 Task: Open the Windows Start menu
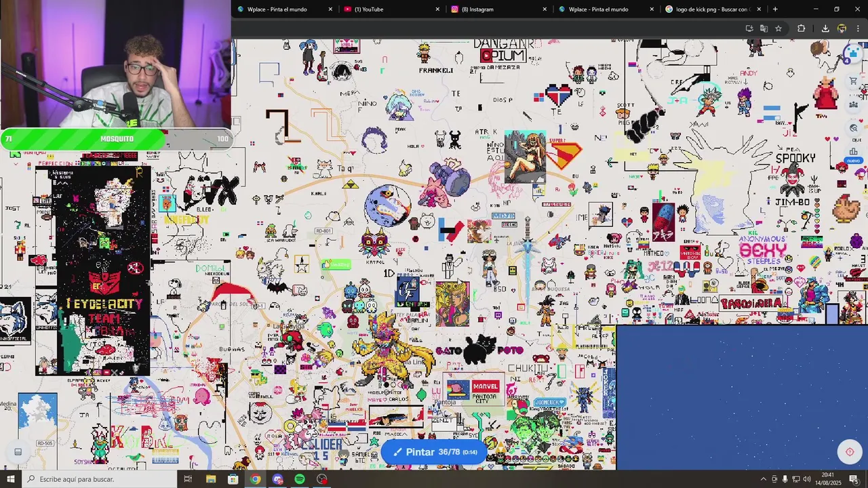click(11, 479)
